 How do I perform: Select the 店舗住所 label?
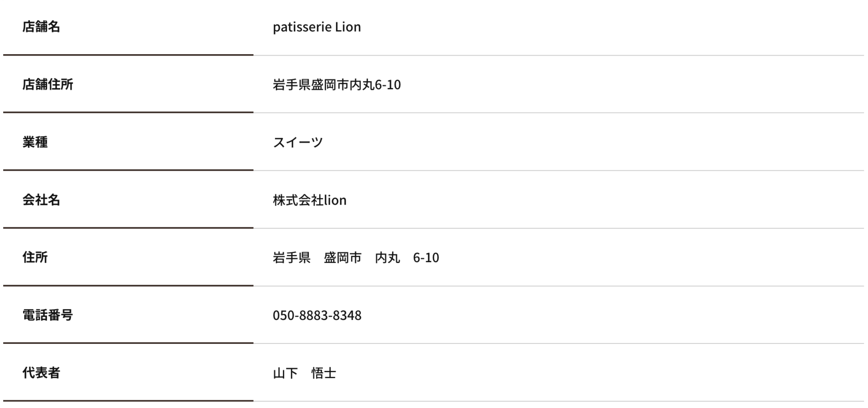(x=47, y=84)
